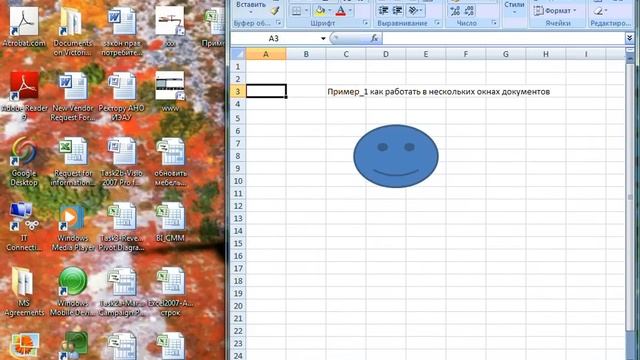Image resolution: width=640 pixels, height=360 pixels.
Task: Select the Adobe Reader 9 desktop icon
Action: point(24,96)
